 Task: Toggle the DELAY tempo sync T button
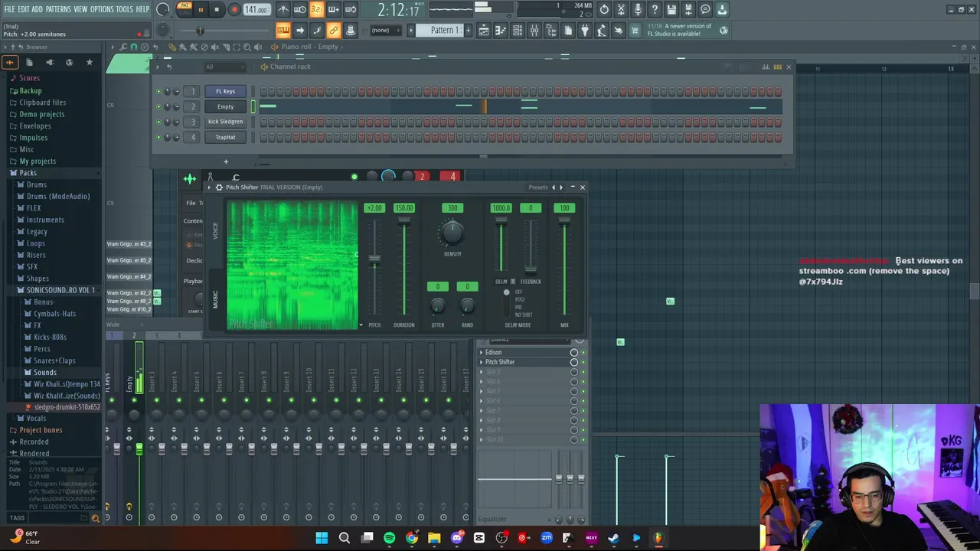[513, 282]
